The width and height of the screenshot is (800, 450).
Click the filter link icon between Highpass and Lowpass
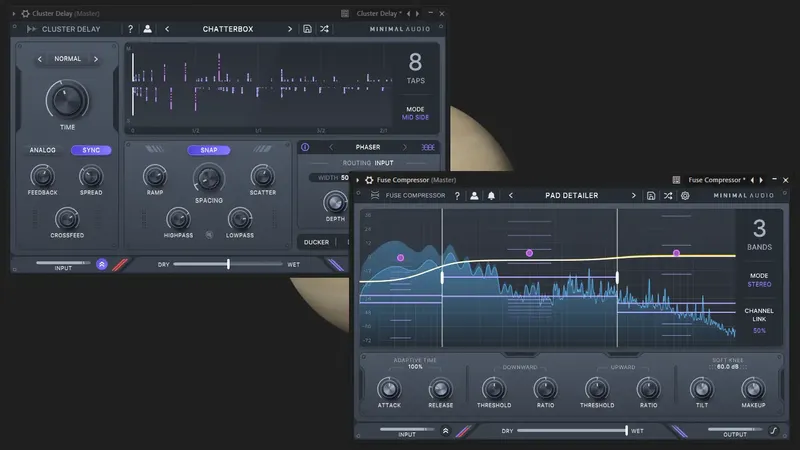pos(209,235)
